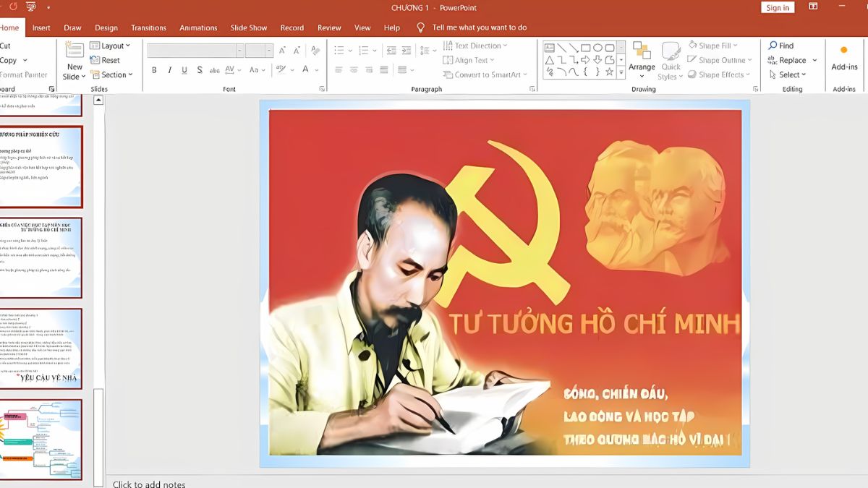Toggle Text Shadow formatting
868x488 pixels.
tap(200, 70)
